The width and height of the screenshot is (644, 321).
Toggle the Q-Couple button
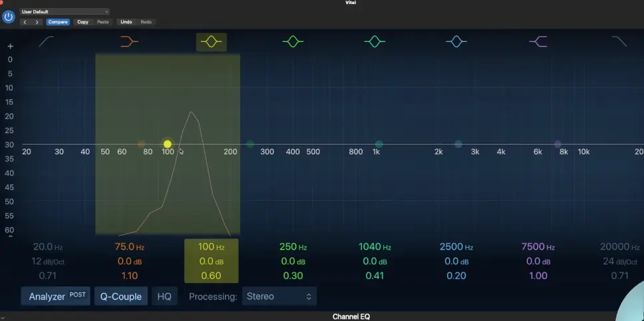(x=121, y=296)
